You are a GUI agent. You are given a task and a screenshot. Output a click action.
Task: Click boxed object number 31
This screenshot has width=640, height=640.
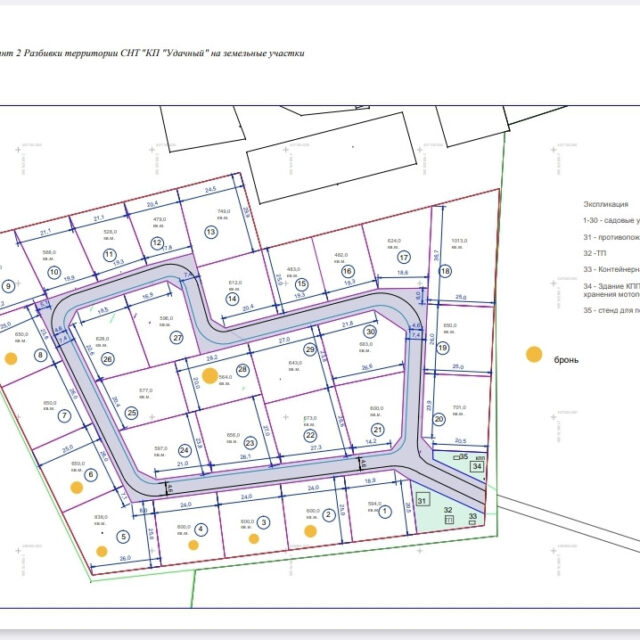coord(422,500)
